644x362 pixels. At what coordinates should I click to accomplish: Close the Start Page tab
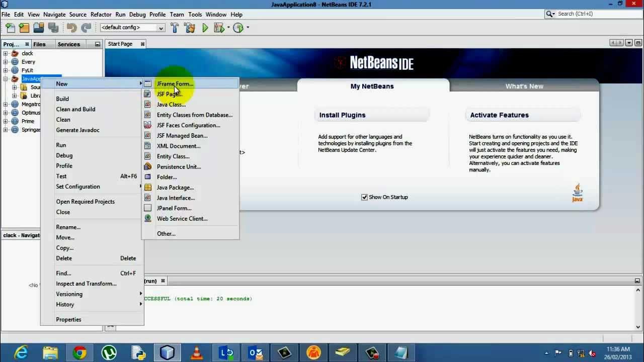[x=142, y=44]
